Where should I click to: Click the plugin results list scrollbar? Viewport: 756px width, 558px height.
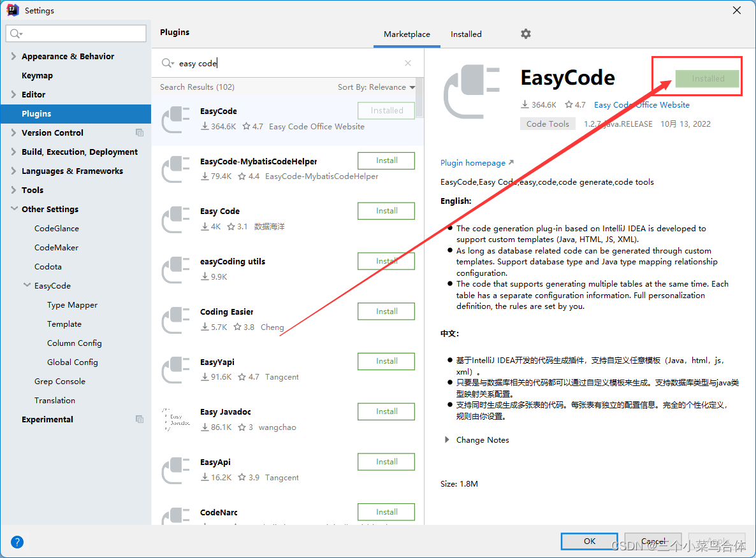[419, 98]
